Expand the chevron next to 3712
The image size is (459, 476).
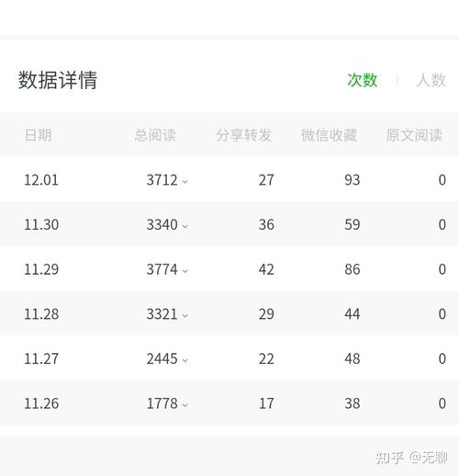tap(185, 181)
